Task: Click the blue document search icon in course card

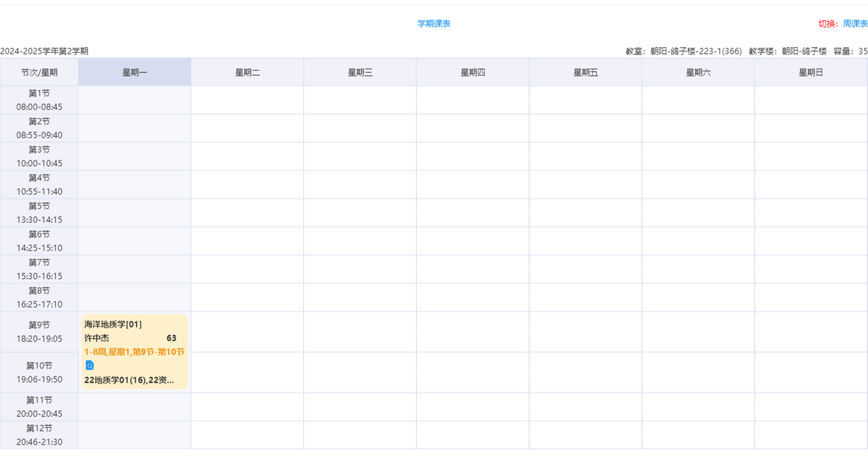Action: 89,365
